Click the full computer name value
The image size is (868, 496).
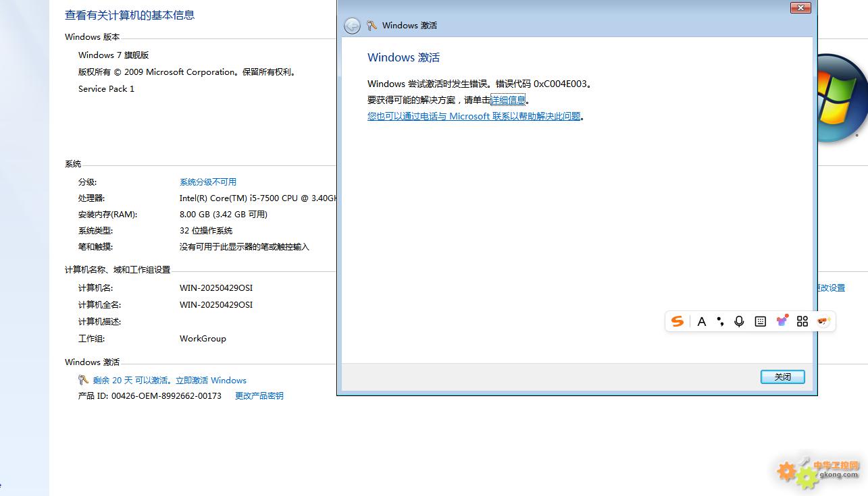pyautogui.click(x=216, y=305)
